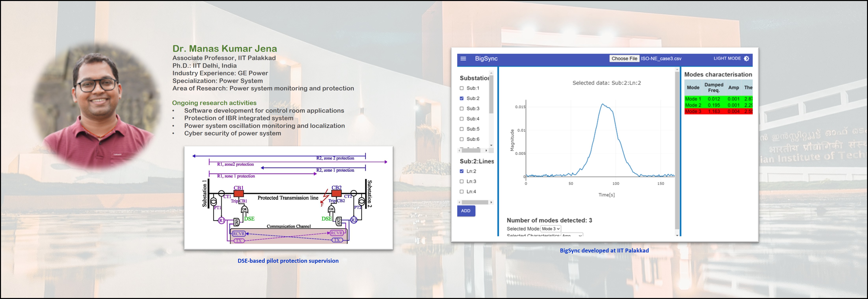The image size is (868, 299).
Task: Click the plot panel scroll up arrow
Action: [x=677, y=70]
